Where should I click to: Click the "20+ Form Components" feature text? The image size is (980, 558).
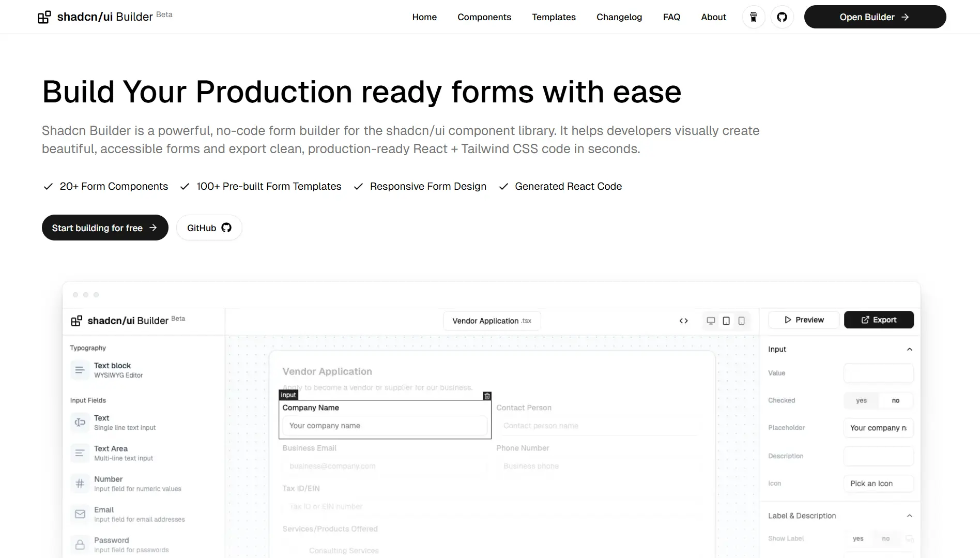click(x=114, y=186)
